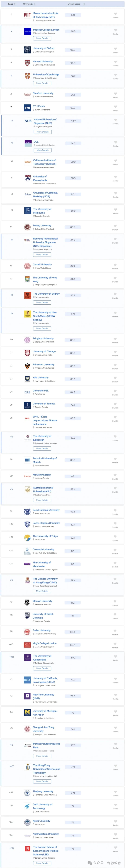
Task: Open the Peking University link
Action: (x=42, y=225)
